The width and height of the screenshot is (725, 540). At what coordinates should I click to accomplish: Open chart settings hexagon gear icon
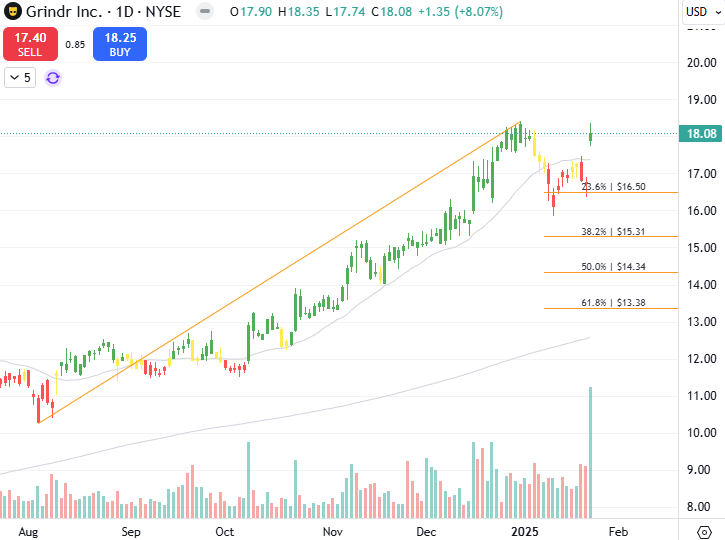tap(704, 532)
